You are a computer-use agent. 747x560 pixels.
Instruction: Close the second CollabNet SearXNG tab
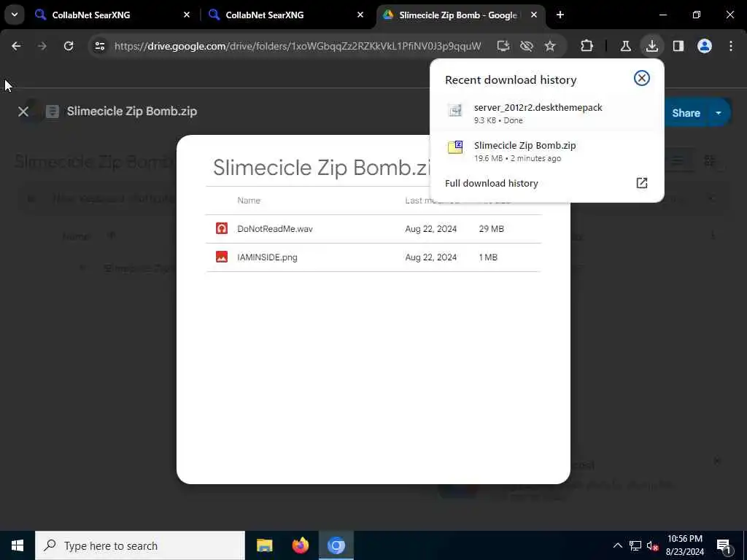(360, 15)
